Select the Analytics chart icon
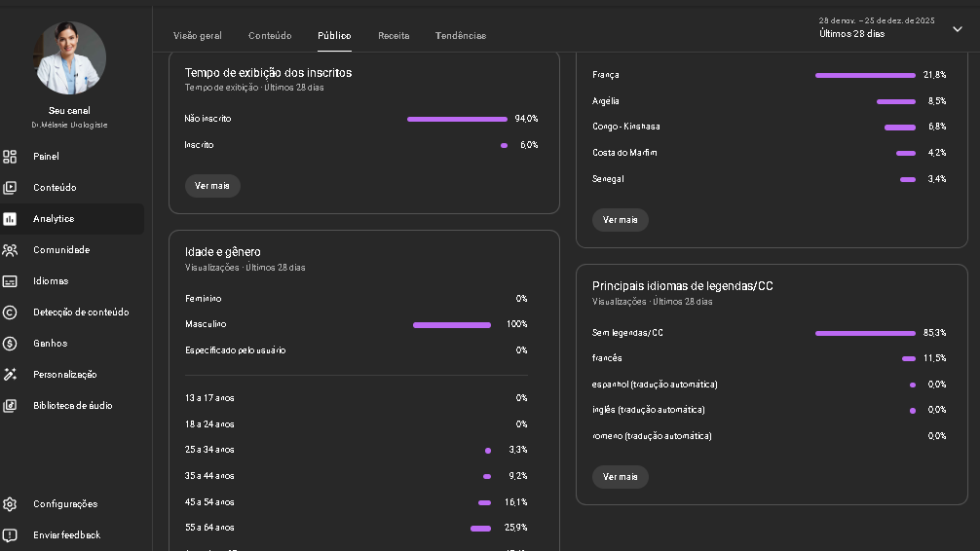980x551 pixels. pyautogui.click(x=10, y=219)
